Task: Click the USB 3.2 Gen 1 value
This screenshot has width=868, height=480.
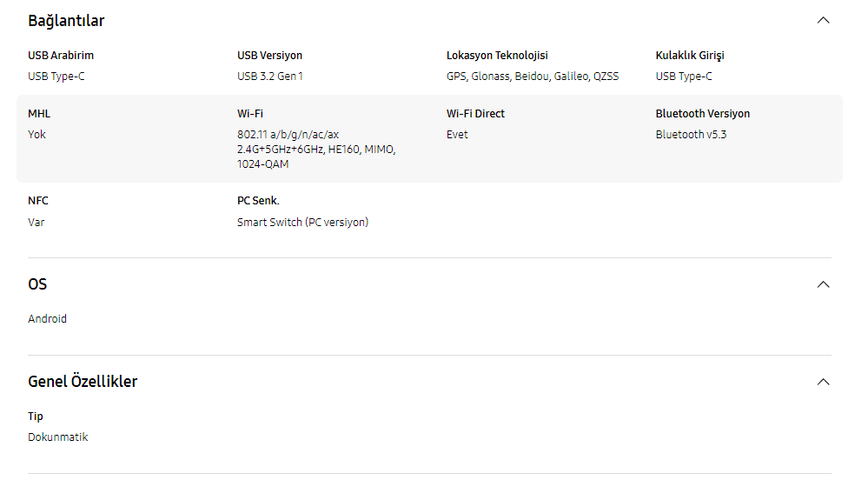Action: (269, 77)
